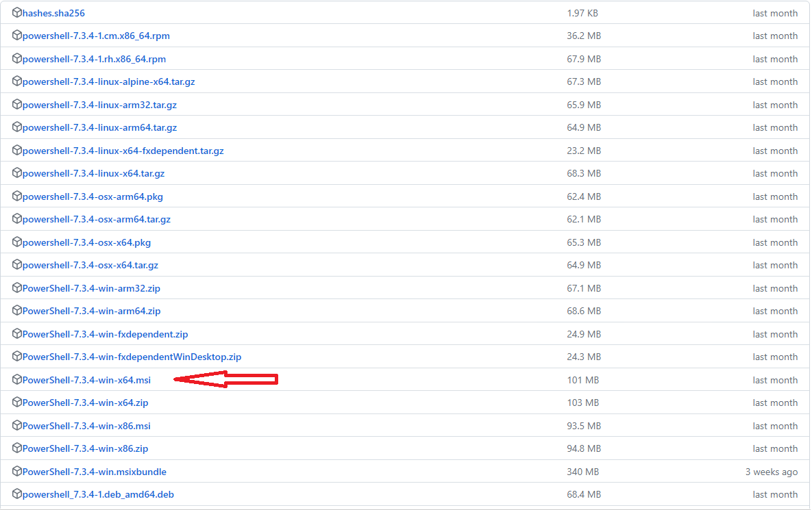Download PowerShell-7.3.4-win-x86.msi installer
This screenshot has height=510, width=812.
click(x=86, y=426)
